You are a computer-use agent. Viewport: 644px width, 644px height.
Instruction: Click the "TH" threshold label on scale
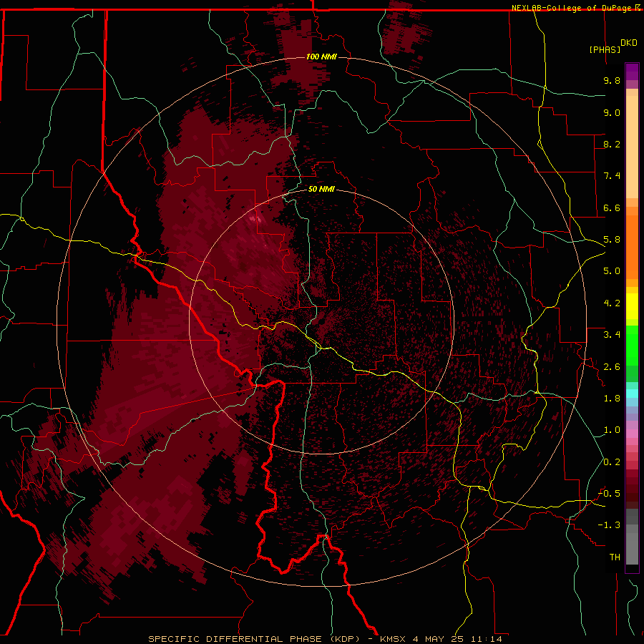[x=615, y=557]
